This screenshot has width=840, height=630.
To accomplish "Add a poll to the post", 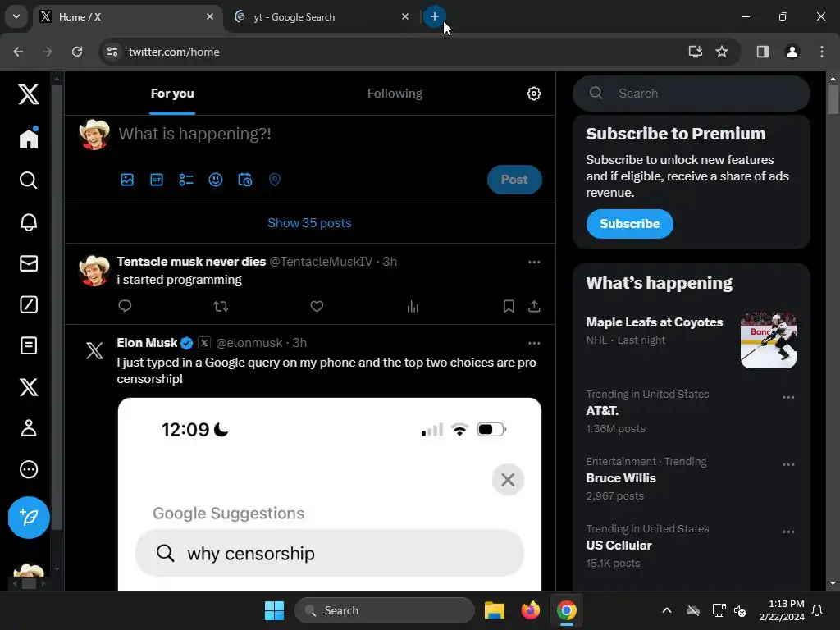I will 186,180.
